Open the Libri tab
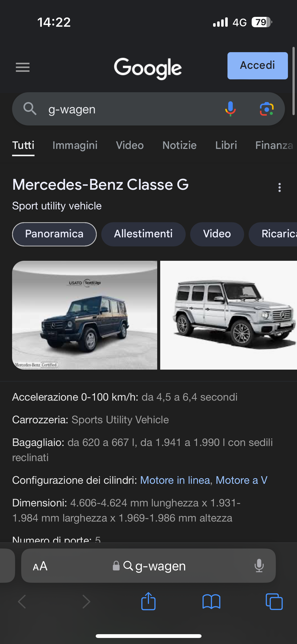Screen dimensions: 297x644 pos(226,145)
